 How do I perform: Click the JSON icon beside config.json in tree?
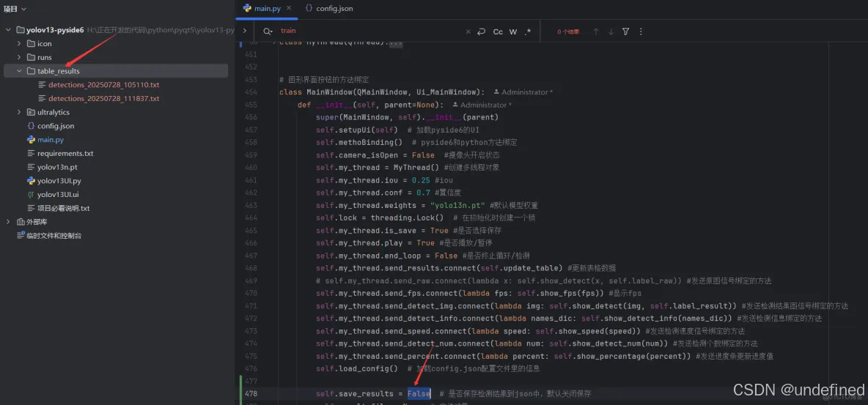pyautogui.click(x=31, y=126)
